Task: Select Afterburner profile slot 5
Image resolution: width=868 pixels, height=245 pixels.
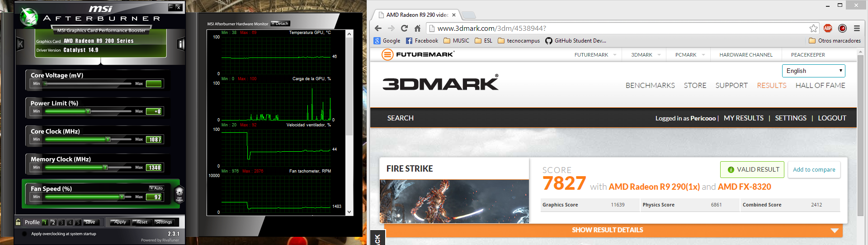Action: (78, 222)
